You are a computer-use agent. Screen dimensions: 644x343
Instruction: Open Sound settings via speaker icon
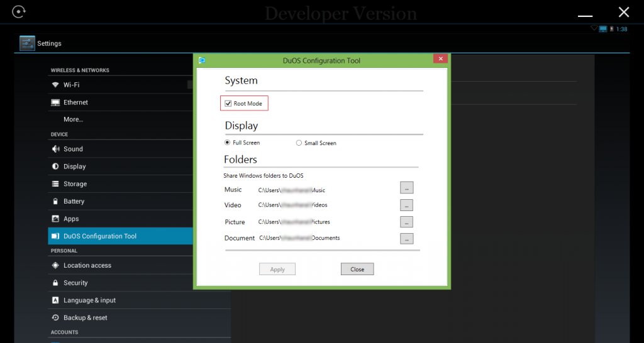coord(55,149)
